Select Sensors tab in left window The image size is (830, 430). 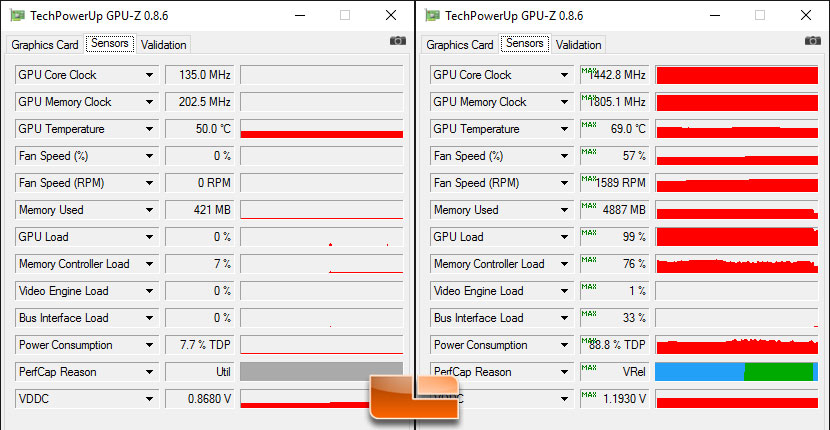click(x=110, y=43)
